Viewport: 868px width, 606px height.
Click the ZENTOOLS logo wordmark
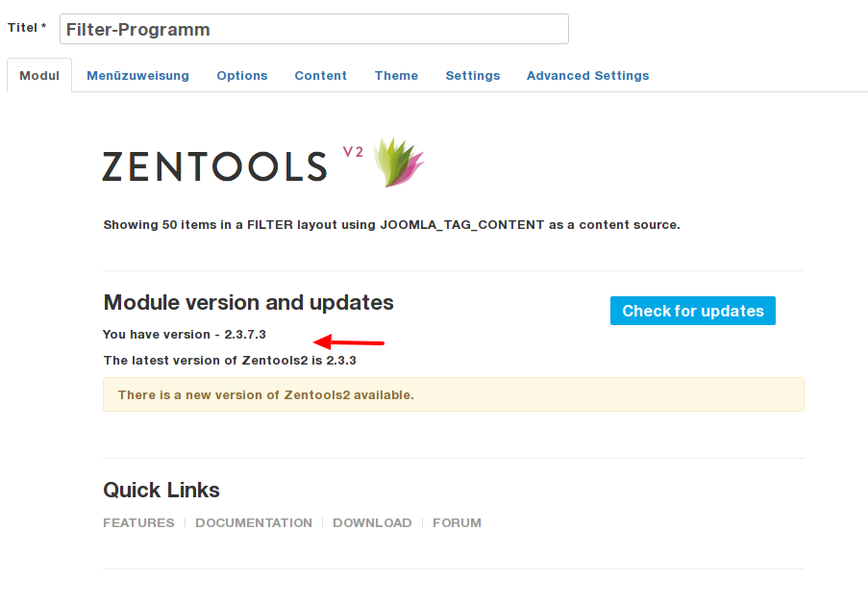pos(214,166)
